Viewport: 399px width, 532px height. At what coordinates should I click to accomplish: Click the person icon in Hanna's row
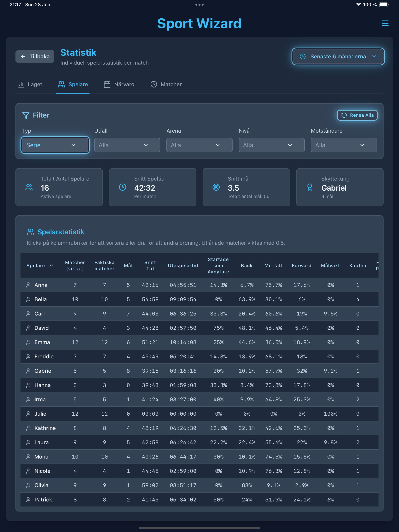click(28, 385)
